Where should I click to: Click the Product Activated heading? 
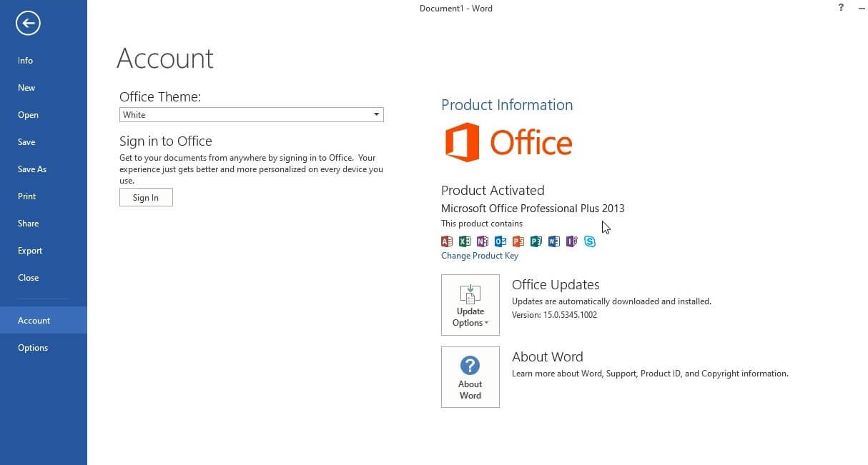click(493, 191)
